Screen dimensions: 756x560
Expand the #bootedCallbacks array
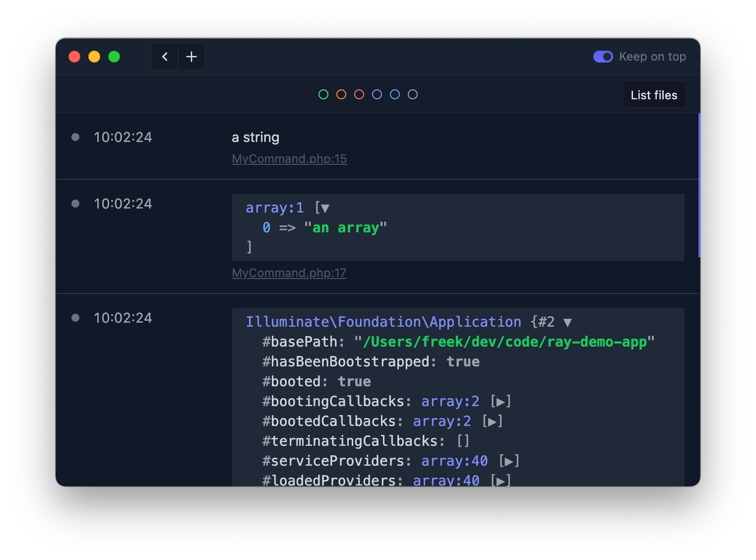pyautogui.click(x=492, y=421)
